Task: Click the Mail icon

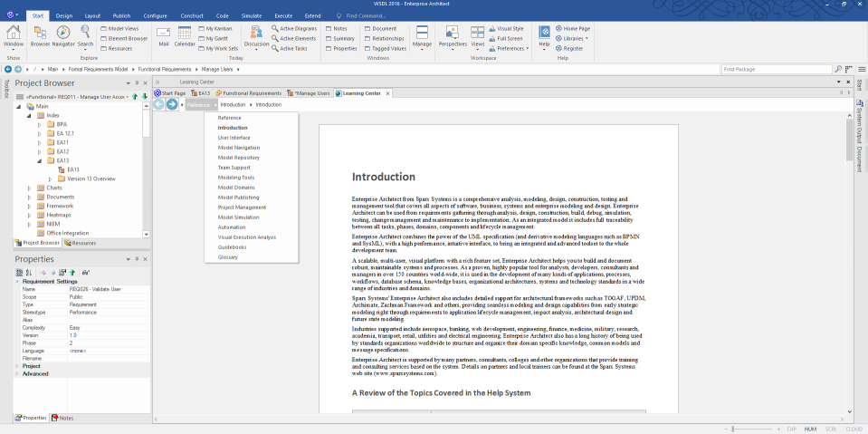Action: click(x=163, y=36)
